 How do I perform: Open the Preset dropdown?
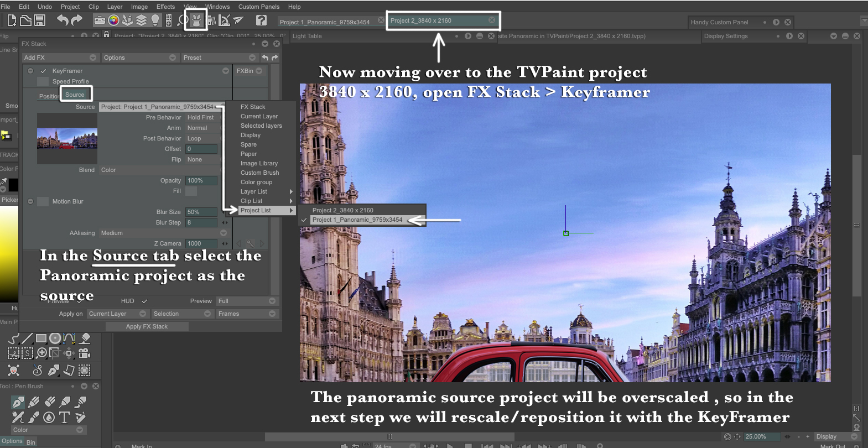(x=220, y=58)
